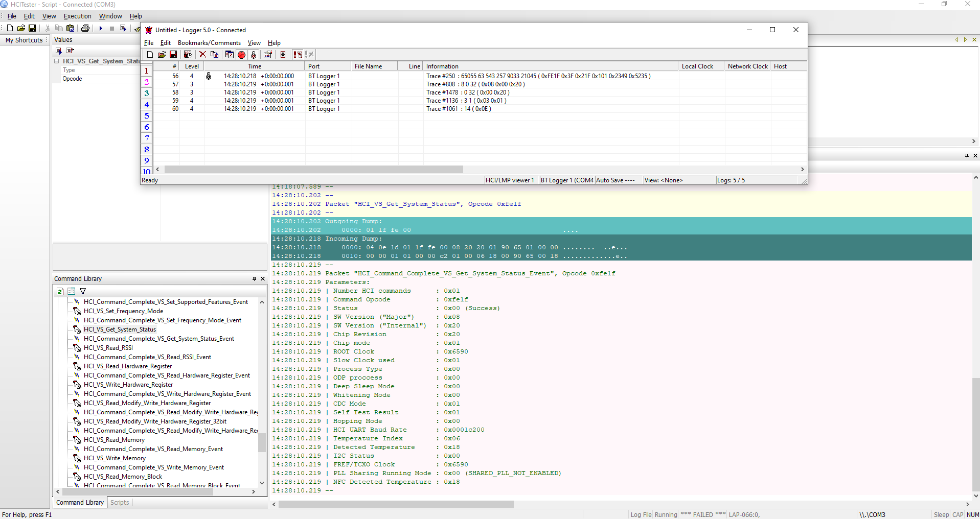Switch to the Scripts tab
980x519 pixels.
[120, 503]
